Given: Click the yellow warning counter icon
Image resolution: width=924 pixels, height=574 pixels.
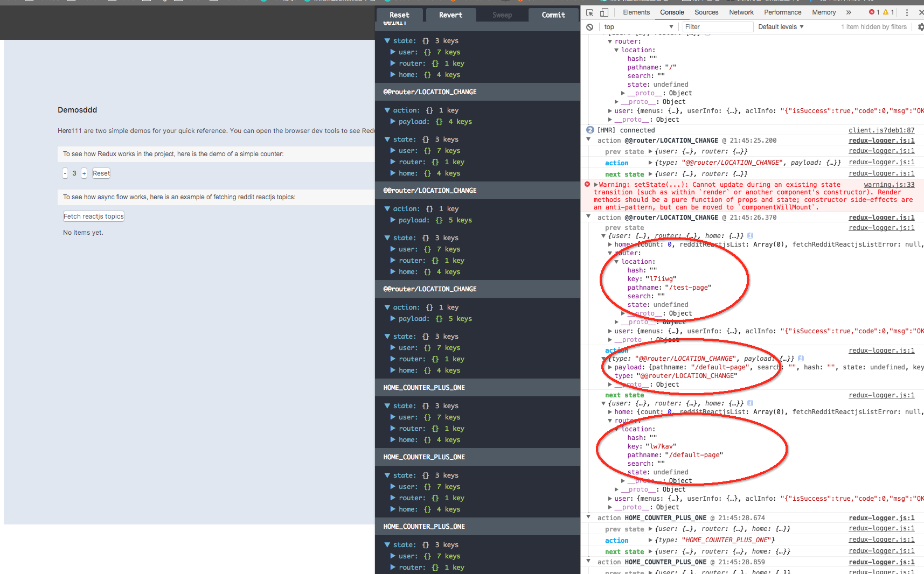Looking at the screenshot, I should pos(885,12).
